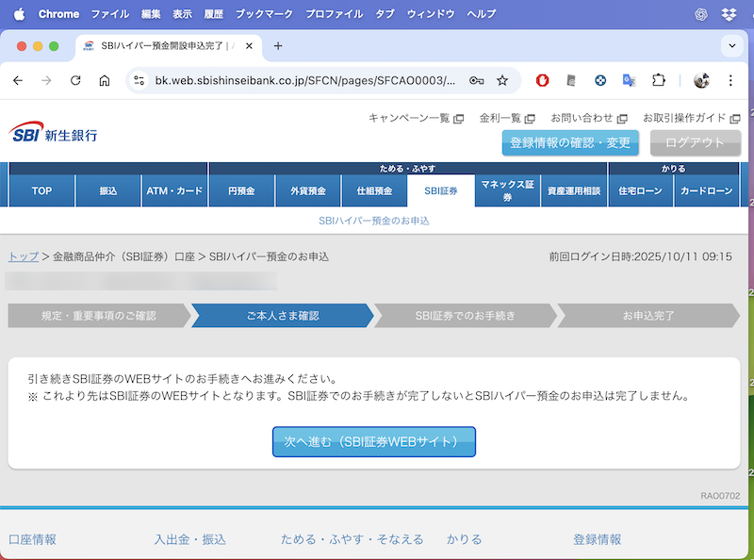Open the Chrome three-dot menu
The height and width of the screenshot is (560, 754).
732,81
